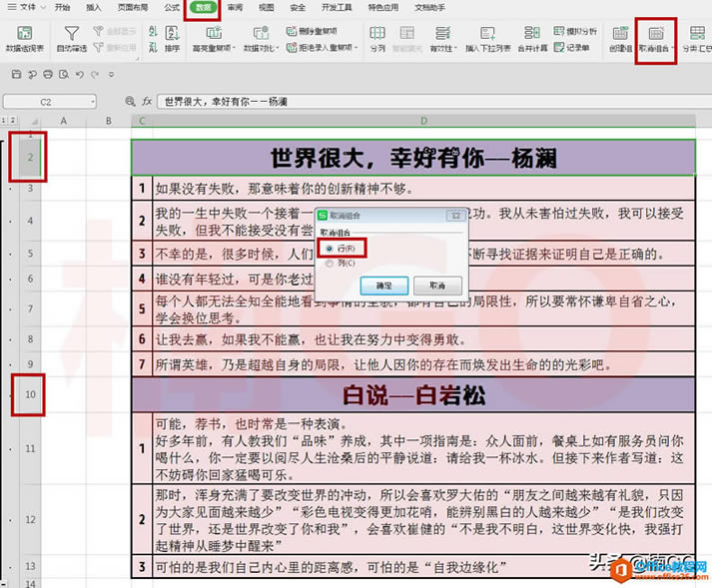Click 删除重复项 remove duplicates
The image size is (712, 588).
[x=312, y=31]
